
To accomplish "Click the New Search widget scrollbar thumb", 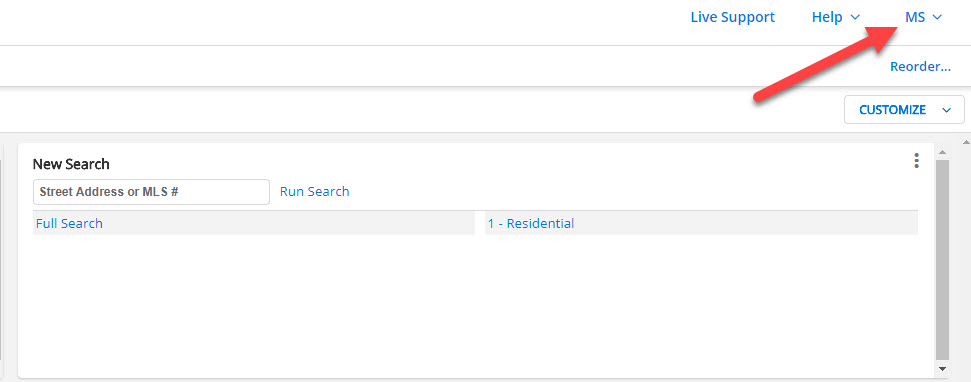I will coord(943,260).
